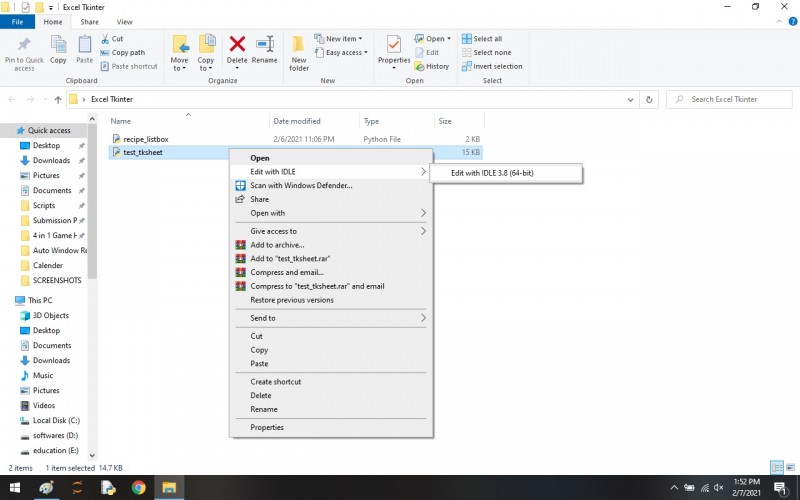Click the Rename icon in Organize group

coord(265,44)
